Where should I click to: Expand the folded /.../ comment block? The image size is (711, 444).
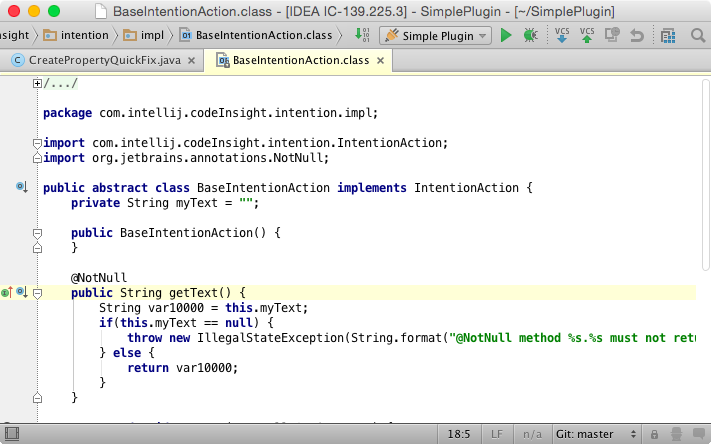tap(37, 83)
